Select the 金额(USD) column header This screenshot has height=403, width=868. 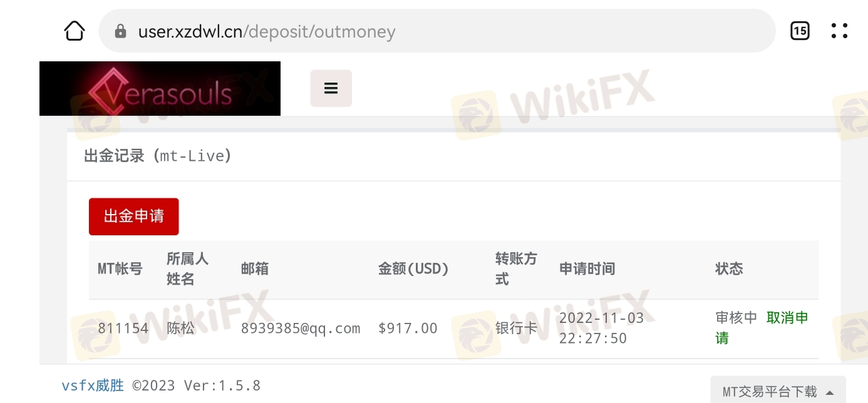pyautogui.click(x=414, y=269)
